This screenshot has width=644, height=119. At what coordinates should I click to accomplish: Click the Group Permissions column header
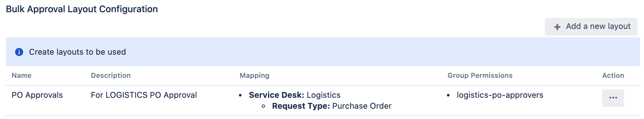coord(480,75)
